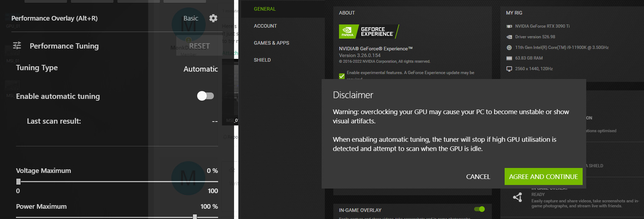The height and width of the screenshot is (219, 644).
Task: Click the 'Automatic' tuning type value
Action: click(201, 69)
